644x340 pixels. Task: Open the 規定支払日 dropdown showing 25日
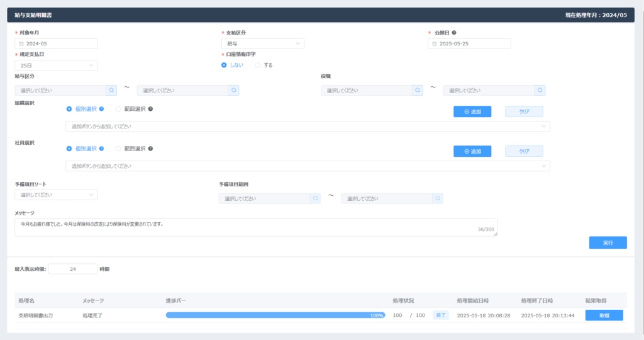[56, 65]
